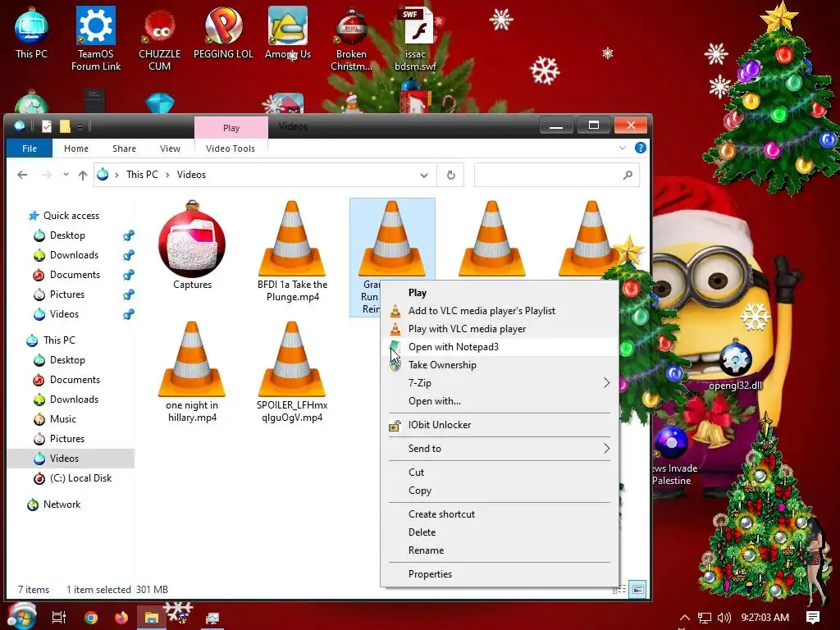This screenshot has width=840, height=630.
Task: Open the File ribbon tab
Action: 30,148
